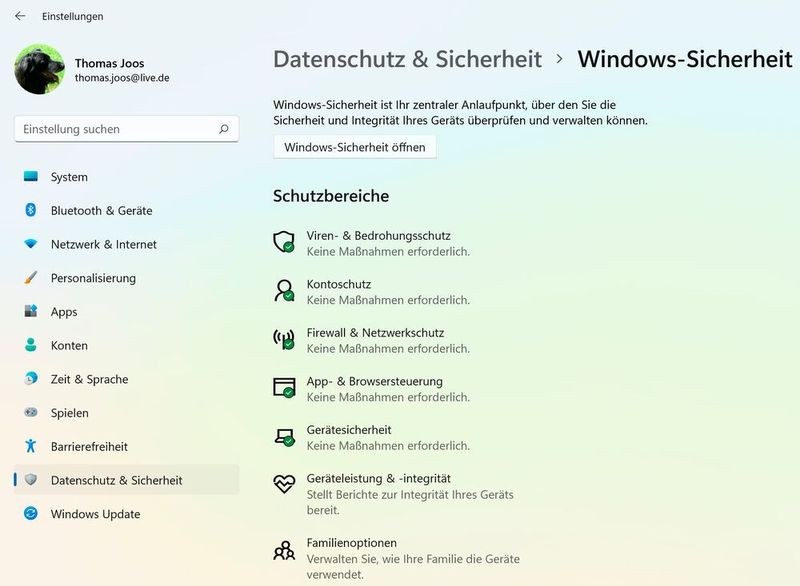The image size is (800, 586).
Task: Click the Windows-Sicherheit öffnen button
Action: (x=357, y=147)
